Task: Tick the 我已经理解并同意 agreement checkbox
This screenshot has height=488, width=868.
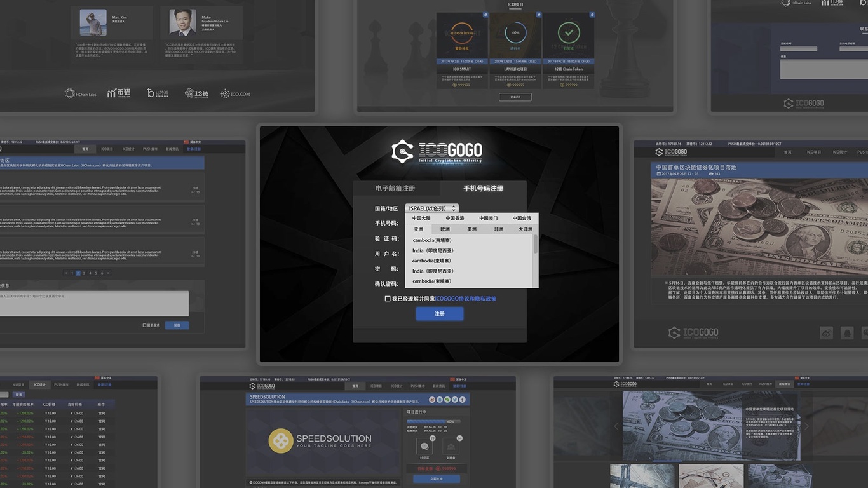Action: [x=388, y=299]
